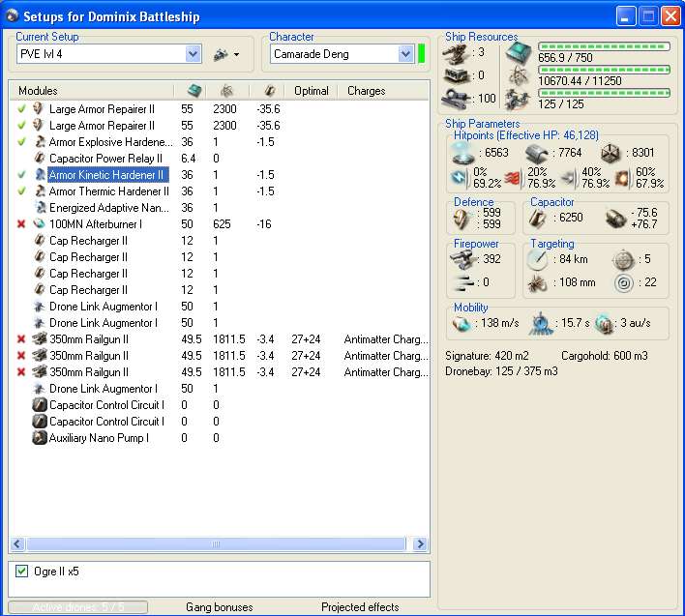Toggle the first Large Armor Repairer II checkmark
This screenshot has height=616, width=685.
[x=22, y=108]
